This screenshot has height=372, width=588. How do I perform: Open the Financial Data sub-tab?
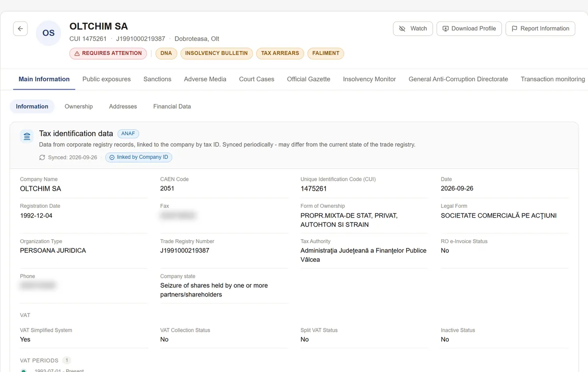pos(172,106)
